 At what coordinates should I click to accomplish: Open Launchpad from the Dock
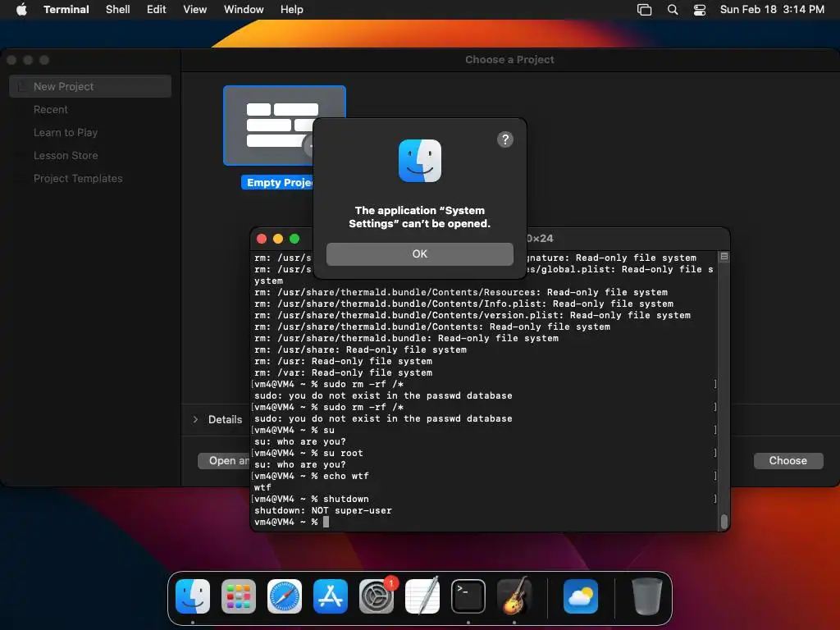(239, 596)
